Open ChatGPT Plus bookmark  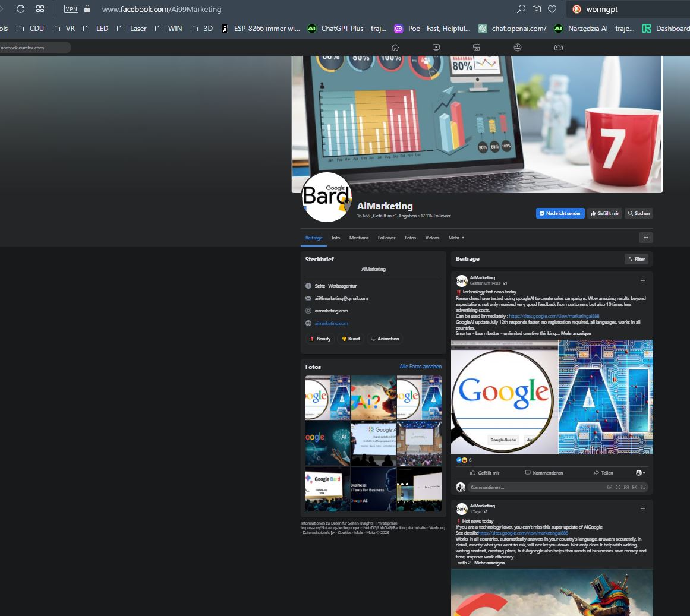(x=346, y=29)
